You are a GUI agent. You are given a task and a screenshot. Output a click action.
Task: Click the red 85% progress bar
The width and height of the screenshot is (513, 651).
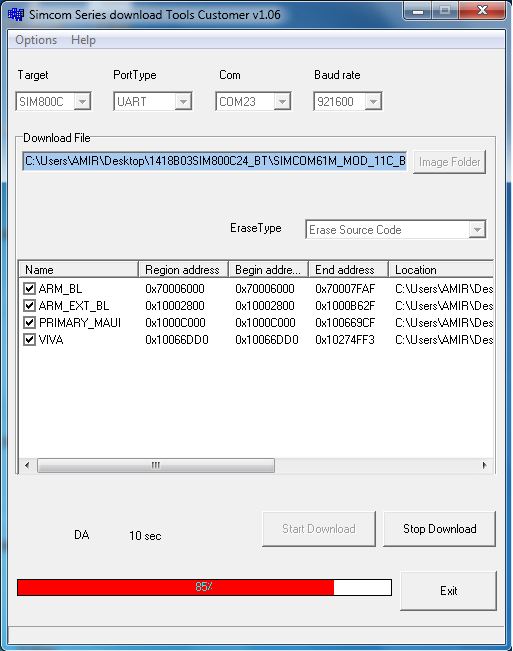coord(204,587)
